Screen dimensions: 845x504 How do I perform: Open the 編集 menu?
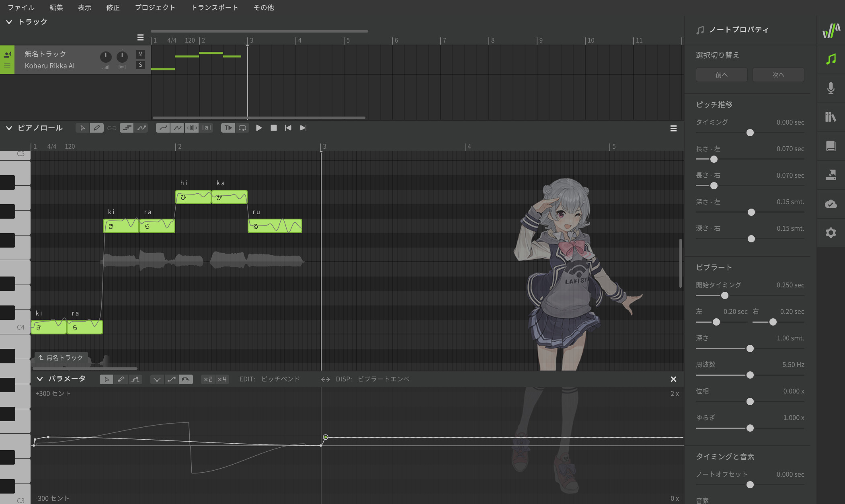(56, 8)
